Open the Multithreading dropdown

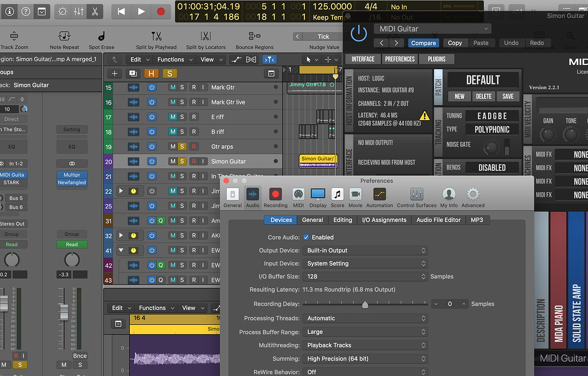coord(365,345)
